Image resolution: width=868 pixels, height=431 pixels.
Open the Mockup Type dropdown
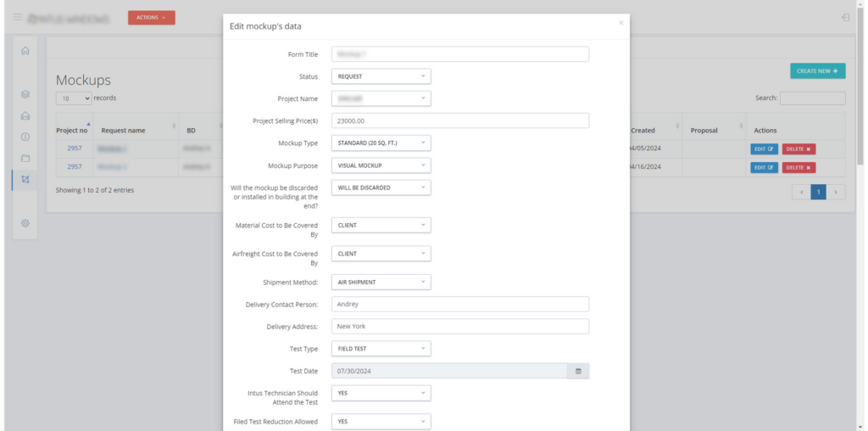(381, 143)
